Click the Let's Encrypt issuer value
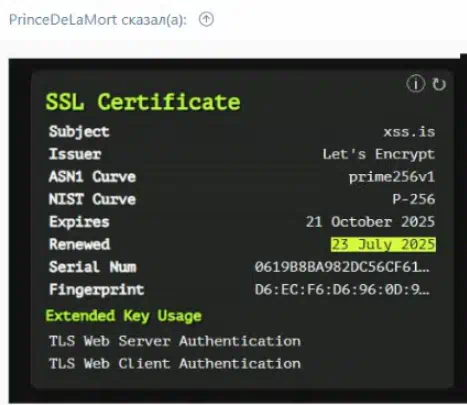 click(379, 154)
